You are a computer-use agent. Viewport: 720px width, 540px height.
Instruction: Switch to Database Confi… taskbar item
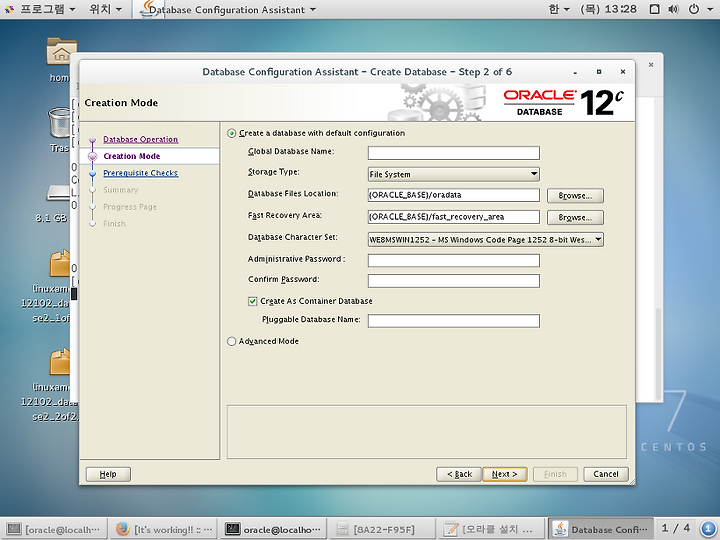601,529
